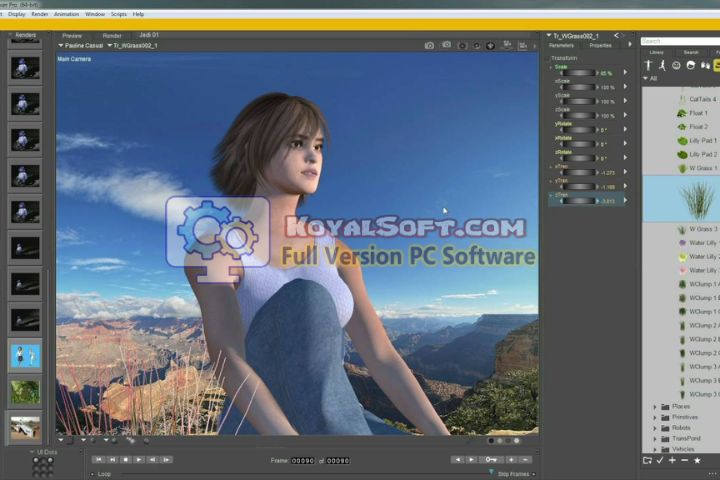Switch to the Library tab
The width and height of the screenshot is (720, 480).
pyautogui.click(x=656, y=52)
